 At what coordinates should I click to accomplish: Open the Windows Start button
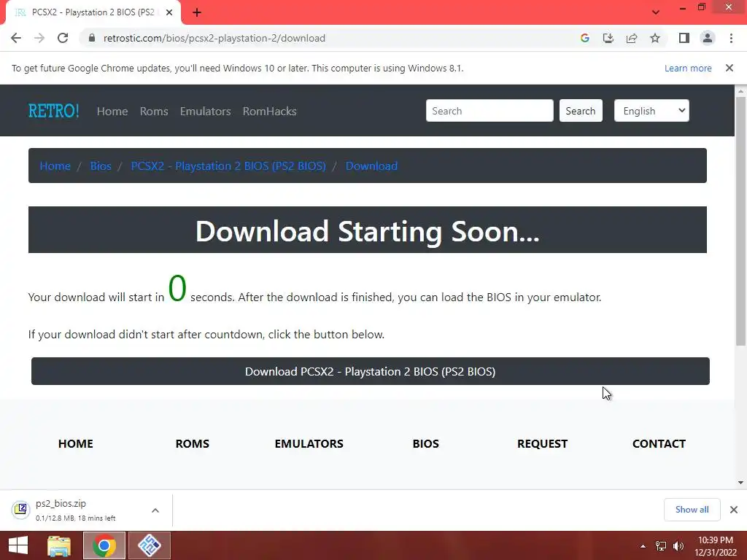[x=18, y=545]
